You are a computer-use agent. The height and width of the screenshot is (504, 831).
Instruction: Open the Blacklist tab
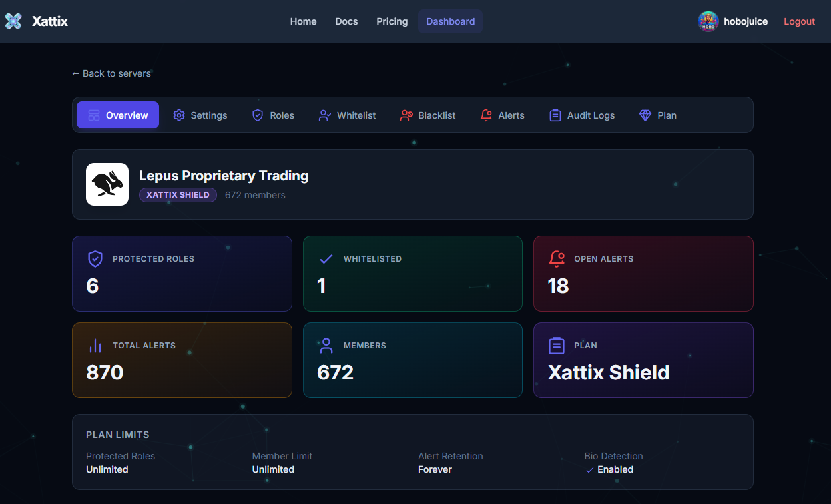(428, 115)
